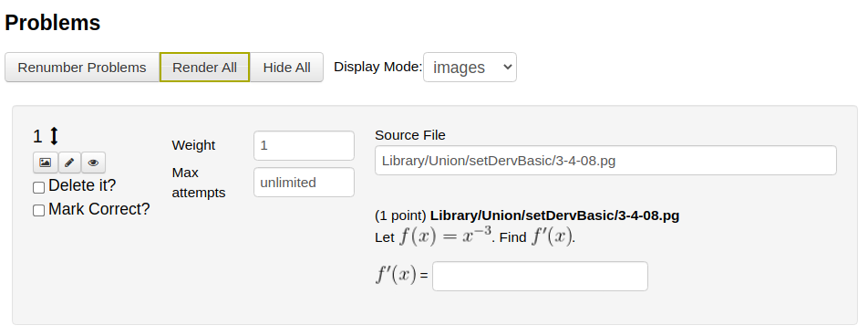
Task: Click the Max attempts field showing "unlimited"
Action: pos(304,183)
